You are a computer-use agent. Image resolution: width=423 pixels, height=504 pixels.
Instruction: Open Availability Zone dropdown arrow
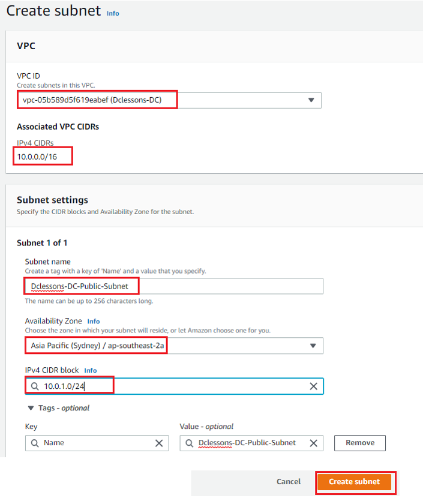click(x=313, y=346)
